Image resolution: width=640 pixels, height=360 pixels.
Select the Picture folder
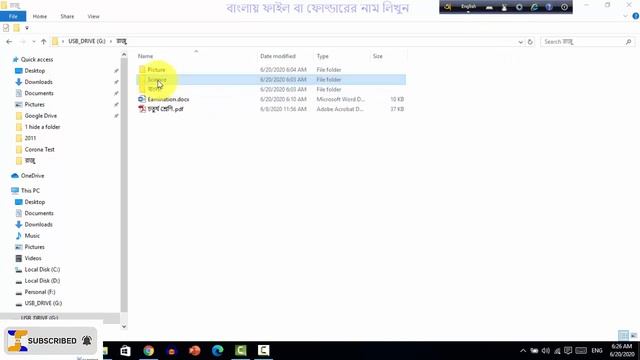[156, 70]
